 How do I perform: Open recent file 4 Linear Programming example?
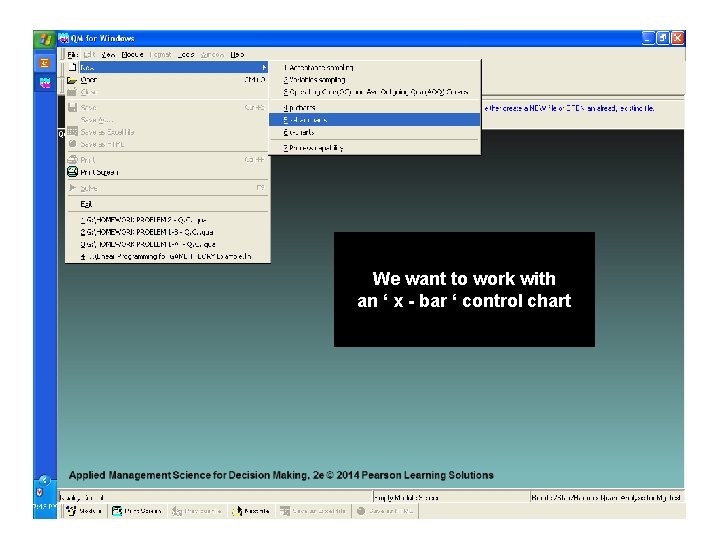(x=167, y=256)
